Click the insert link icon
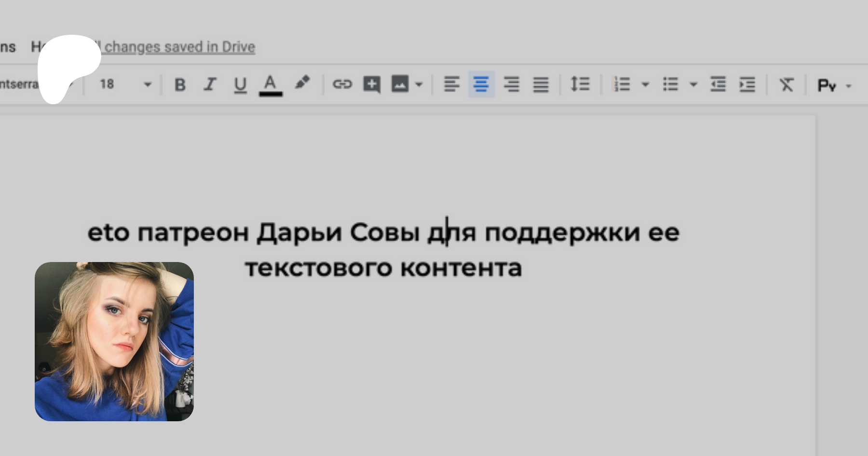Screen dimensions: 868x456 (342, 85)
